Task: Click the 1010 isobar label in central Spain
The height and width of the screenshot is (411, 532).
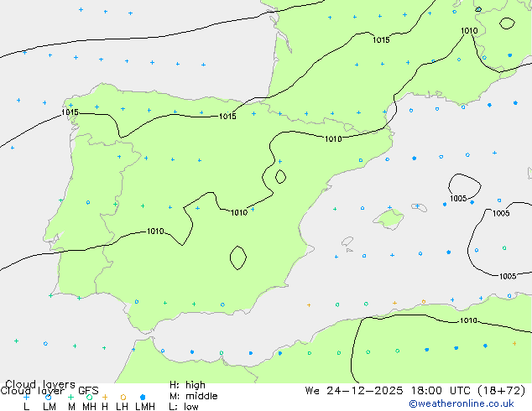Action: pyautogui.click(x=239, y=212)
